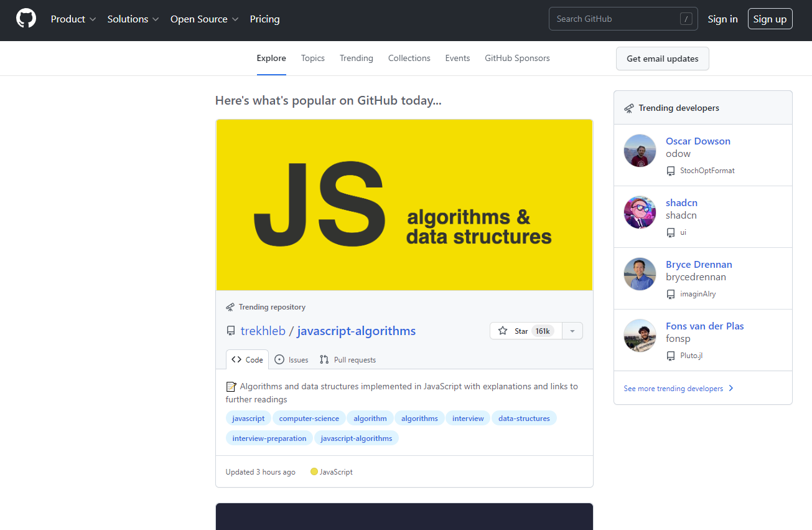The image size is (812, 530).
Task: Open Oscar Dowson's profile name link
Action: [x=698, y=141]
